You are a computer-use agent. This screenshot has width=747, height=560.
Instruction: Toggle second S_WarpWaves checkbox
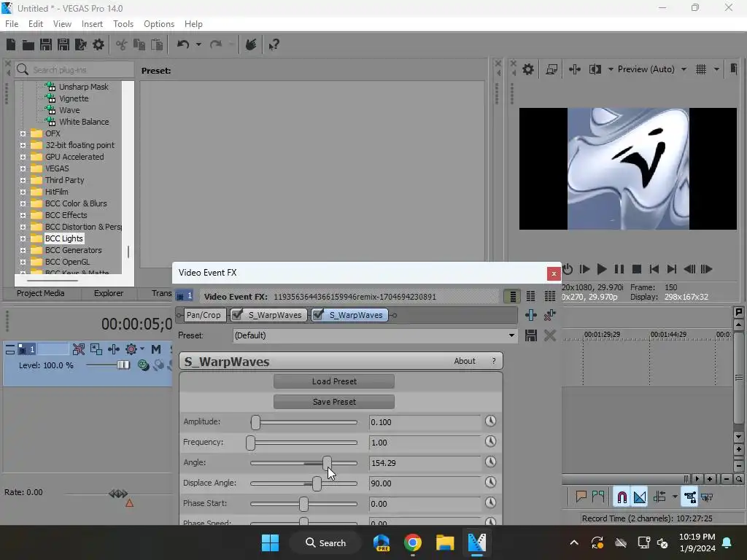coord(318,315)
